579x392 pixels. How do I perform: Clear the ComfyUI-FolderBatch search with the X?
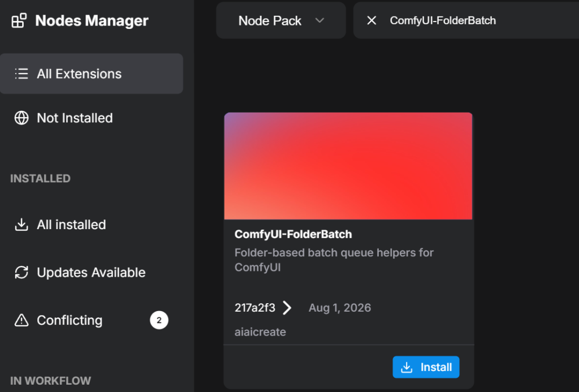371,21
